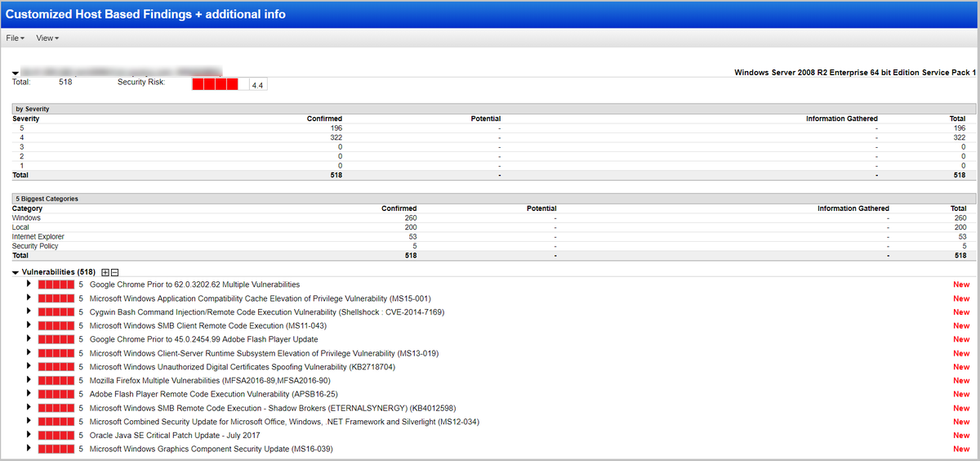
Task: Expand the MS12-034 combined update row
Action: click(29, 422)
